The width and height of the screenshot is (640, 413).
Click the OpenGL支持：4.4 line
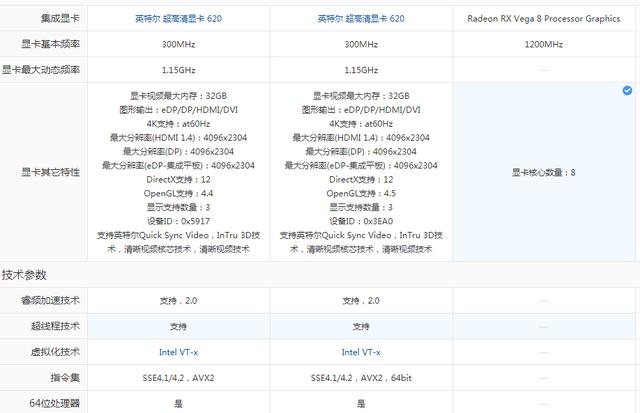[x=178, y=193]
